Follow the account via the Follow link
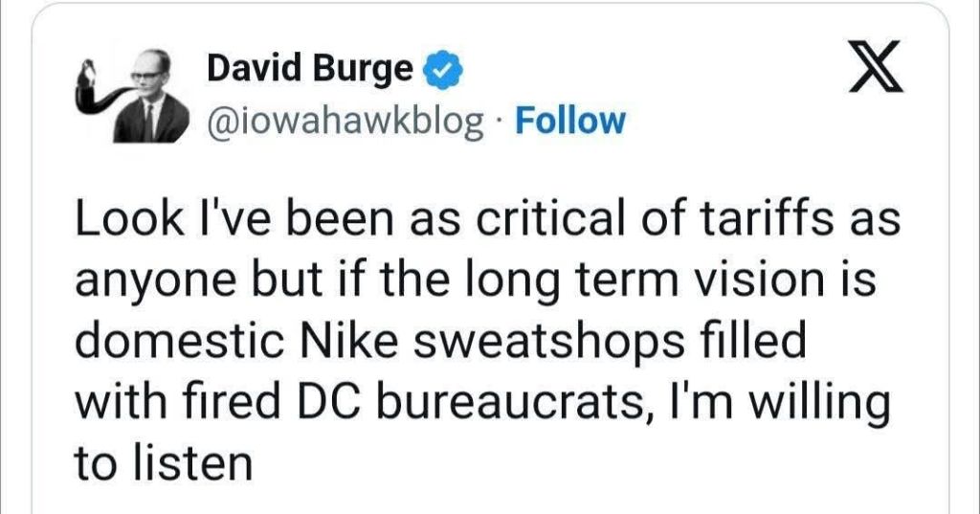The height and width of the screenshot is (514, 980). tap(569, 122)
